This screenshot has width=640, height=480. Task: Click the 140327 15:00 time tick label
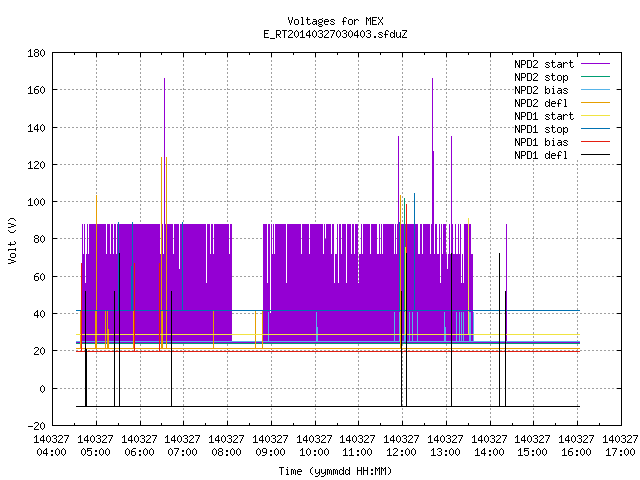[533, 446]
